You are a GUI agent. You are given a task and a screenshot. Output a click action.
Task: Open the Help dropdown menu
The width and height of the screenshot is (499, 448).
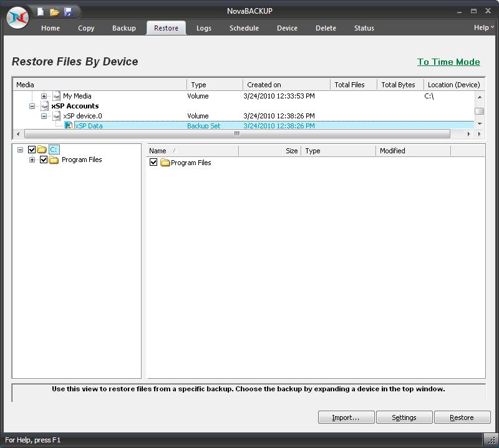484,27
